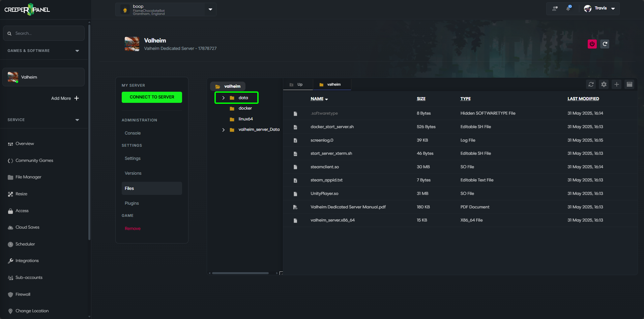Click the horizontal scrollbar under folder tree
Image resolution: width=644 pixels, height=319 pixels.
click(x=240, y=273)
